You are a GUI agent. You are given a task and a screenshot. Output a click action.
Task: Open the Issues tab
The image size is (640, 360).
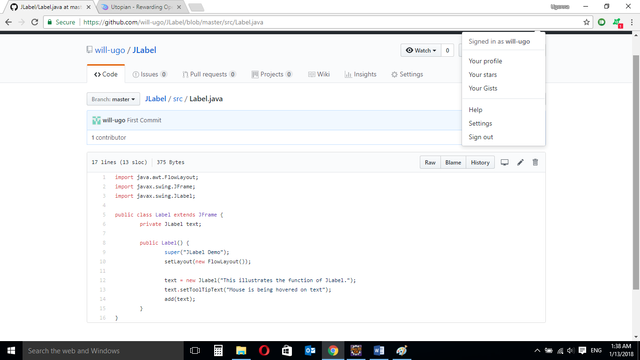(x=149, y=74)
